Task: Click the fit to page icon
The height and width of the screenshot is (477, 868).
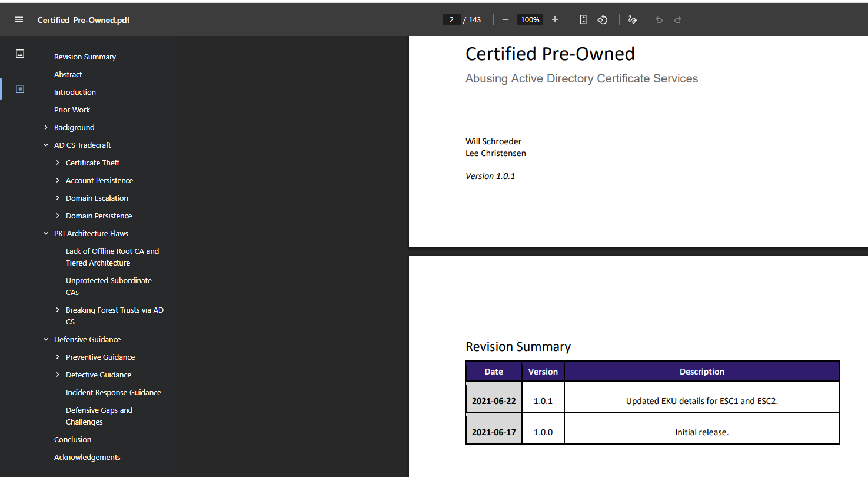Action: (583, 19)
